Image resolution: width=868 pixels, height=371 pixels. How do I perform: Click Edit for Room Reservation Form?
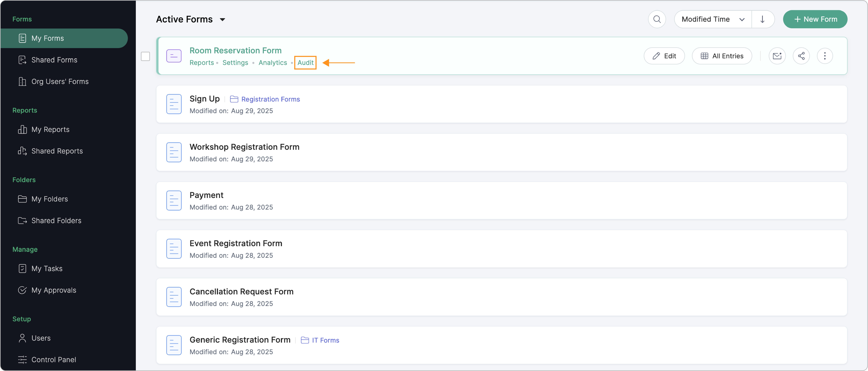pyautogui.click(x=664, y=56)
